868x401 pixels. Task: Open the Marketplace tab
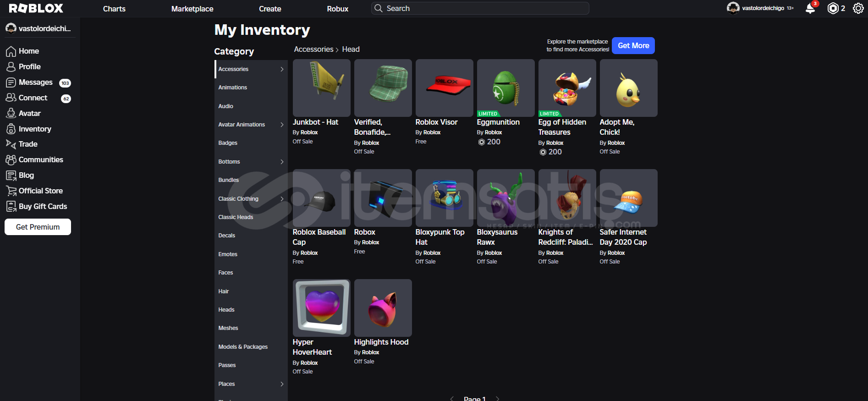coord(192,9)
